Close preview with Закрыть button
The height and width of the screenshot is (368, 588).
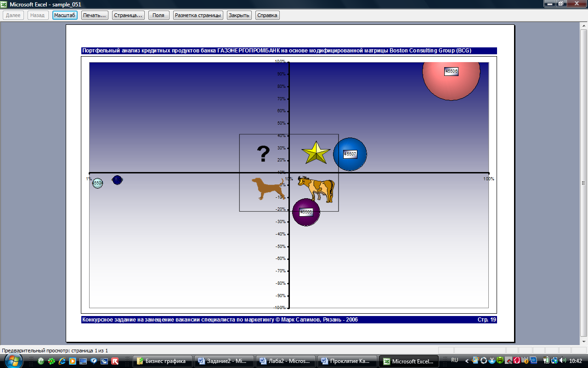[x=239, y=15]
